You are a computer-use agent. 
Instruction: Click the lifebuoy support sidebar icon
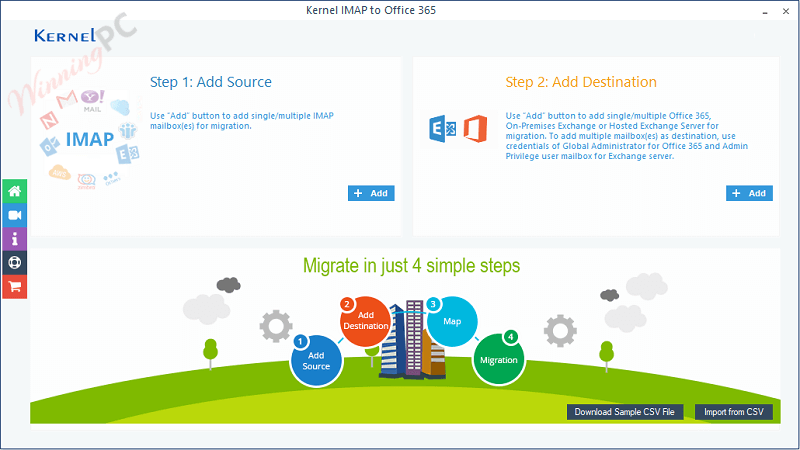[14, 263]
